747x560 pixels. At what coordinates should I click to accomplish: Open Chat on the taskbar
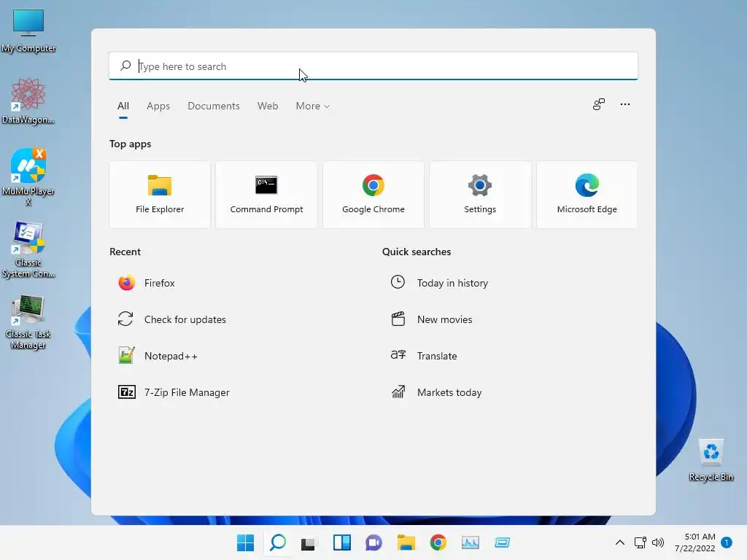[x=374, y=542]
